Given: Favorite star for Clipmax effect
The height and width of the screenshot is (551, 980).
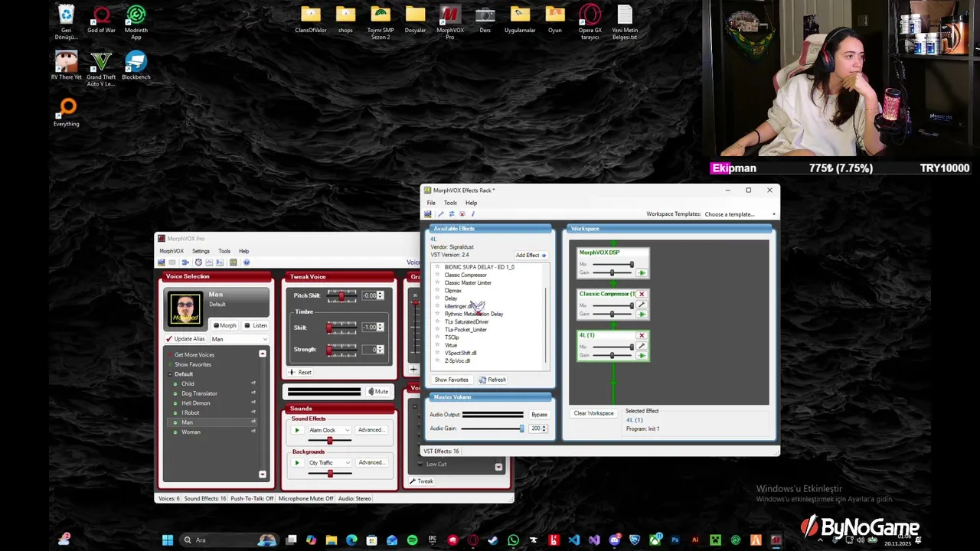Looking at the screenshot, I should (437, 291).
